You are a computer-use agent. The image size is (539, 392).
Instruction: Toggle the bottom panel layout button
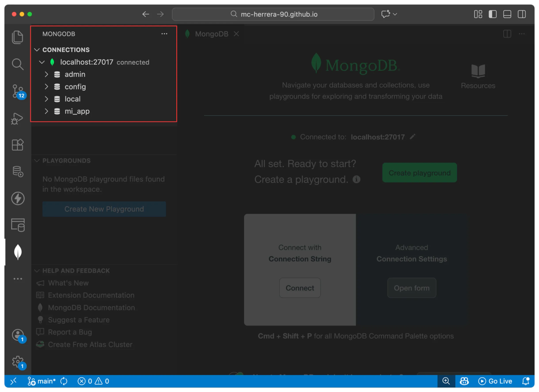[507, 14]
